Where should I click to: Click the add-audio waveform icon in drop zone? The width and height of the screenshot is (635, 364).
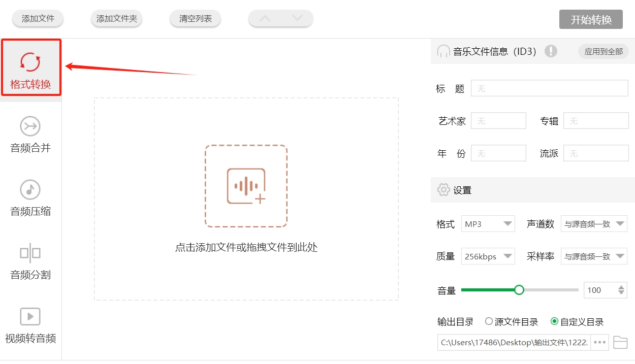click(x=246, y=186)
